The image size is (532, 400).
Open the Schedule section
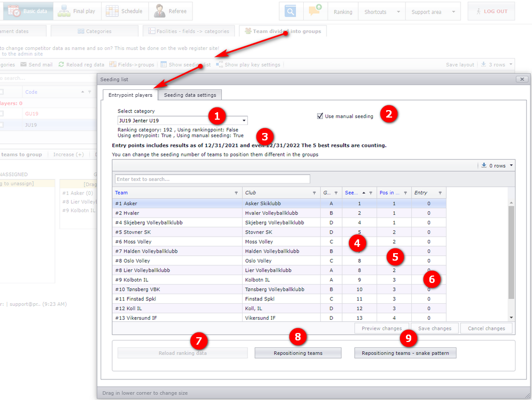124,11
